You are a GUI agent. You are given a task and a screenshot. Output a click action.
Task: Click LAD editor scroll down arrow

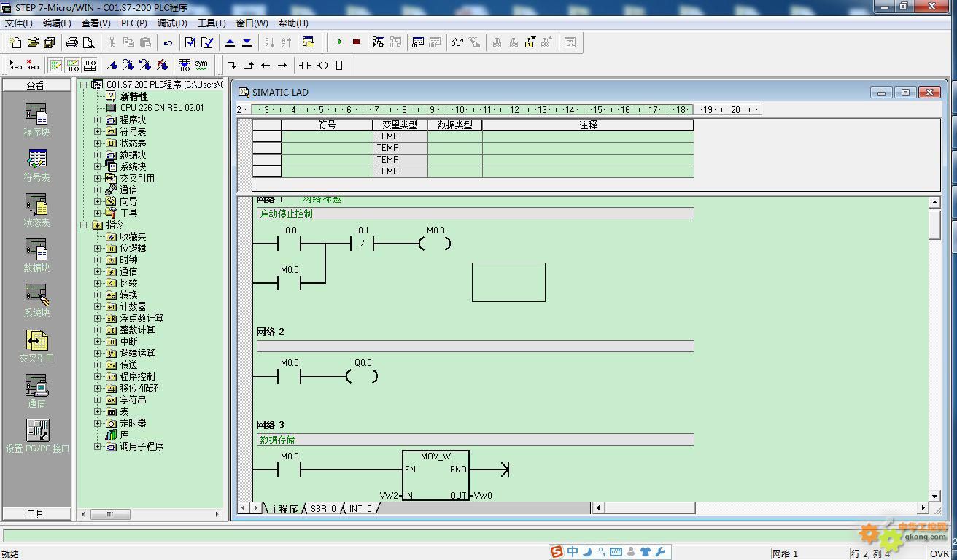click(x=934, y=496)
